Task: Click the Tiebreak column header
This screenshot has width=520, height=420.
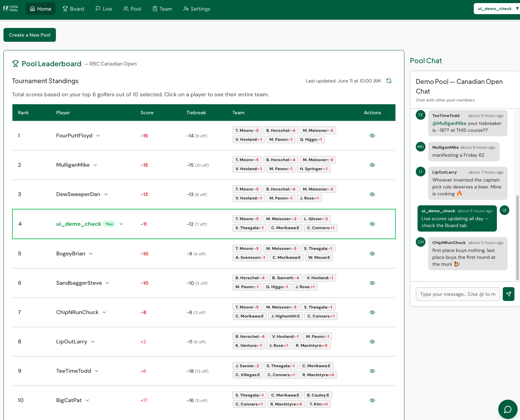Action: tap(196, 113)
